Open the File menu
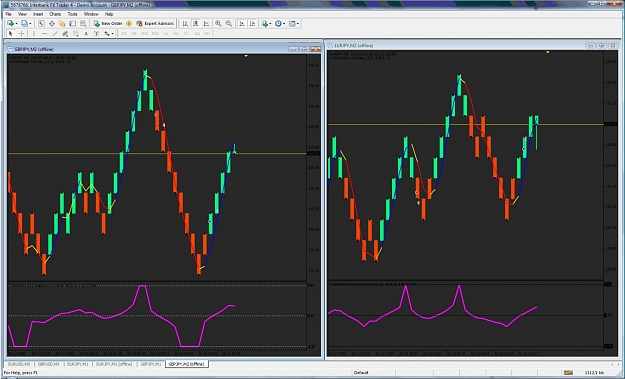The width and height of the screenshot is (625, 379). [x=8, y=14]
